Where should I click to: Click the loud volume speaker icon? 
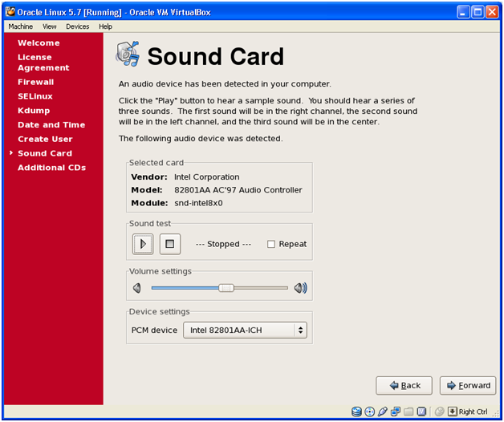pos(300,288)
